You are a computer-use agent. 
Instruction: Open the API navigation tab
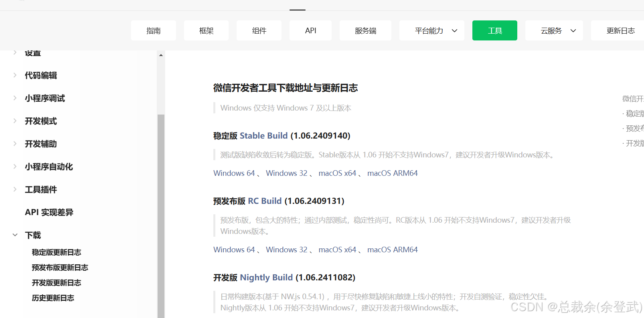[x=310, y=30]
